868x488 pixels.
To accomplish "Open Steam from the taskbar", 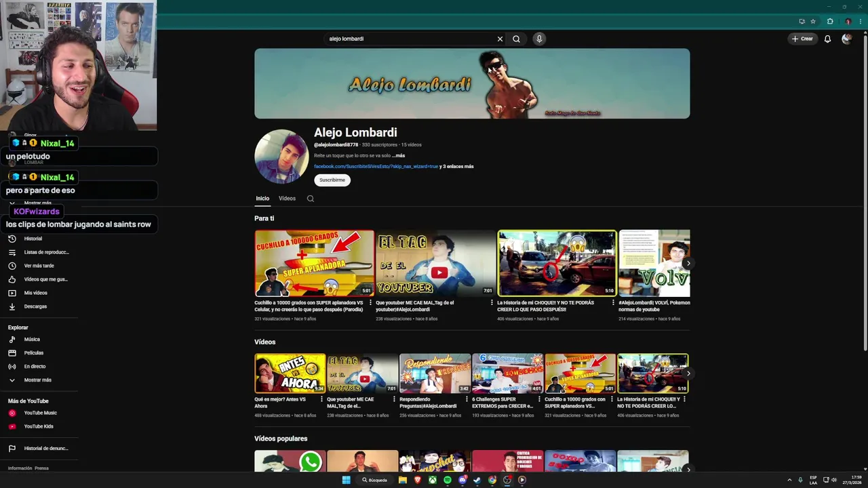I will click(x=477, y=480).
